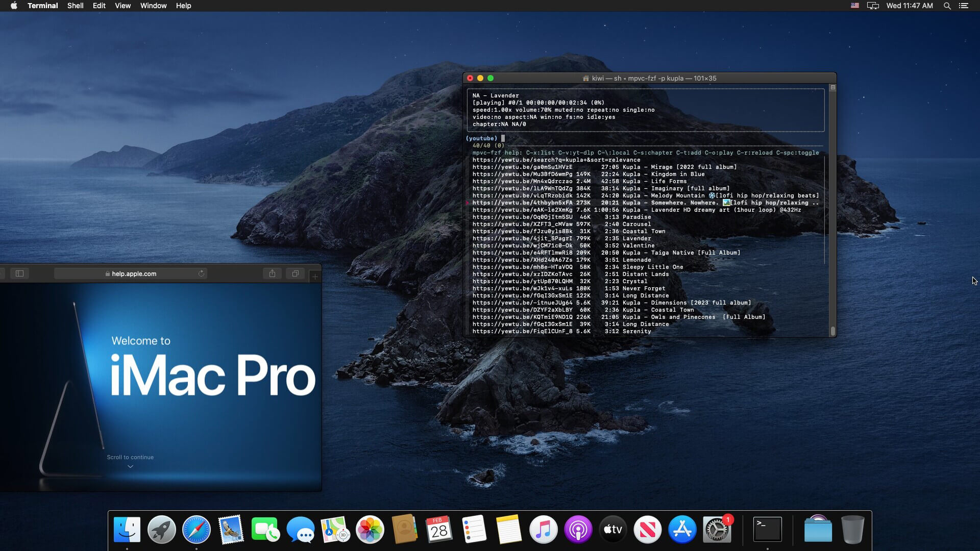Open Podcasts from the Dock
Viewport: 980px width, 551px height.
click(578, 530)
